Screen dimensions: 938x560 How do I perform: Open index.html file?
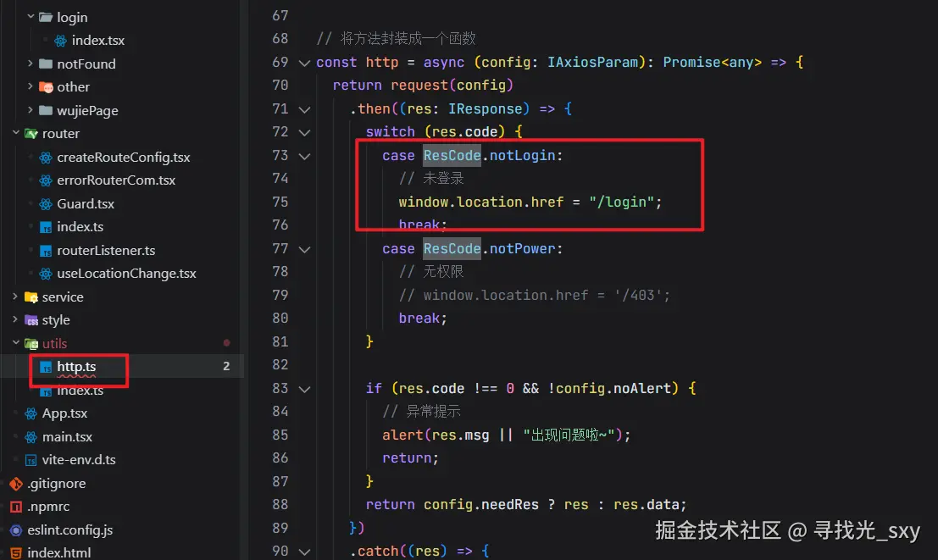pos(58,553)
